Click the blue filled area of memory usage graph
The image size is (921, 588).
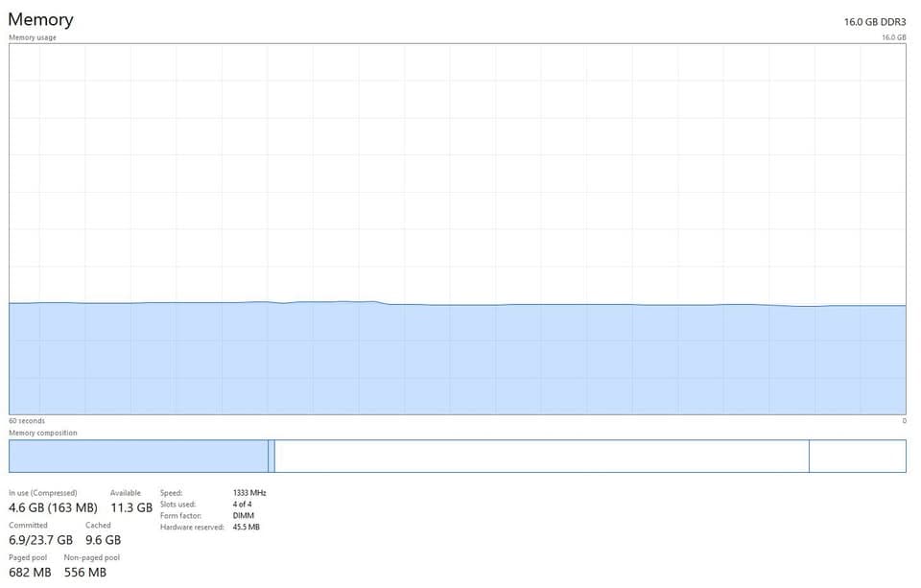point(457,360)
